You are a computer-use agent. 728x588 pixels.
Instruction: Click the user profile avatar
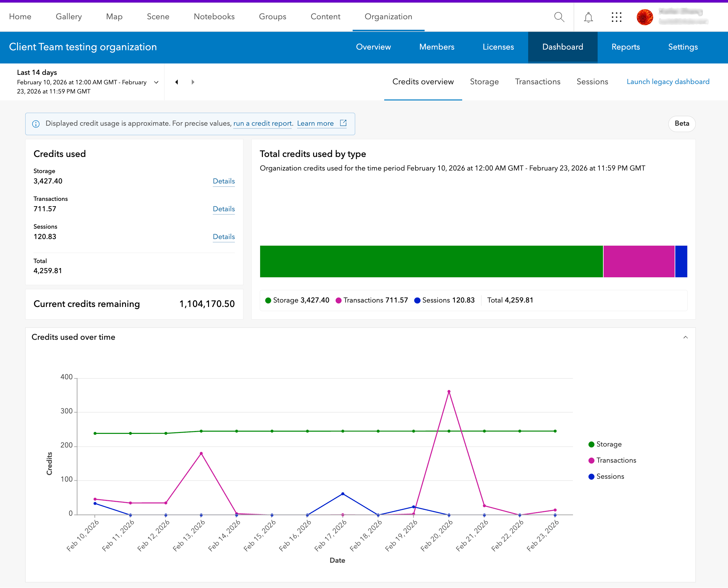point(645,17)
